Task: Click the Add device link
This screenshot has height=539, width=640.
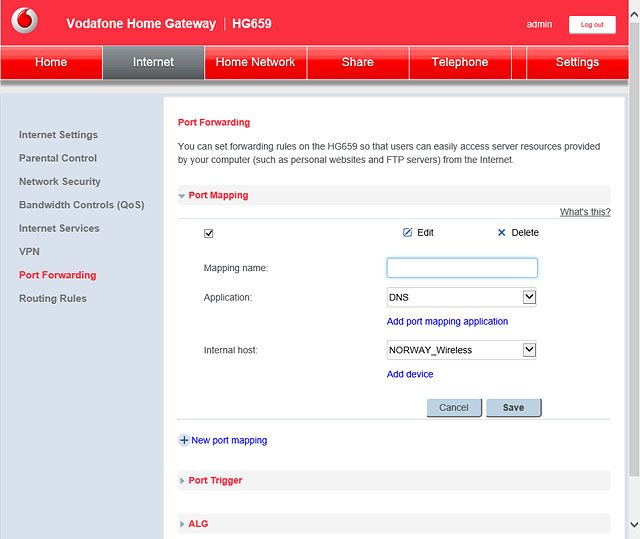Action: (410, 374)
